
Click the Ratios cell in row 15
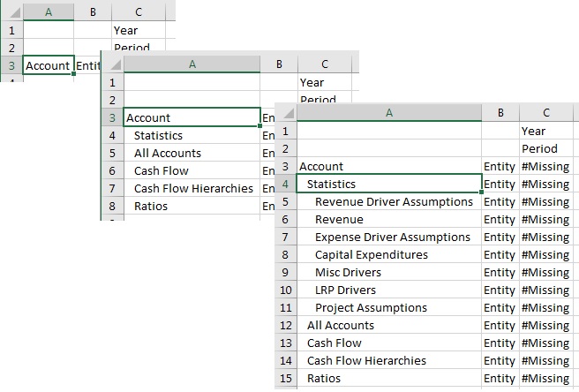click(324, 378)
